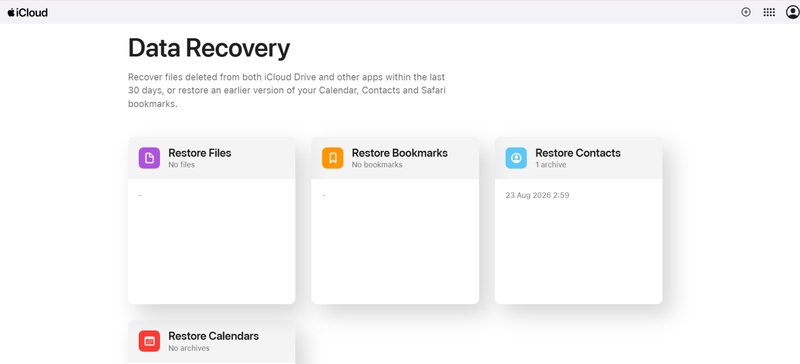Click the "1 archive" status text

(x=551, y=165)
